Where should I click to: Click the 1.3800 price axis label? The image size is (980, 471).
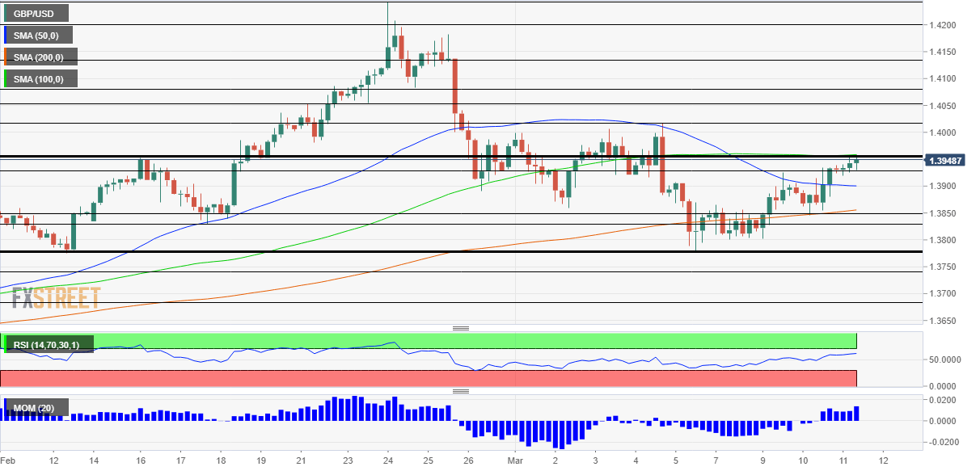pyautogui.click(x=944, y=240)
